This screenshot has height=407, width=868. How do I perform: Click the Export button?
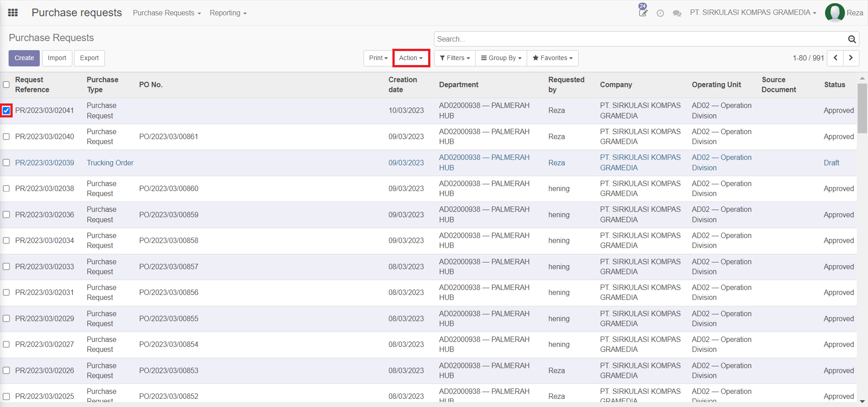pyautogui.click(x=90, y=58)
